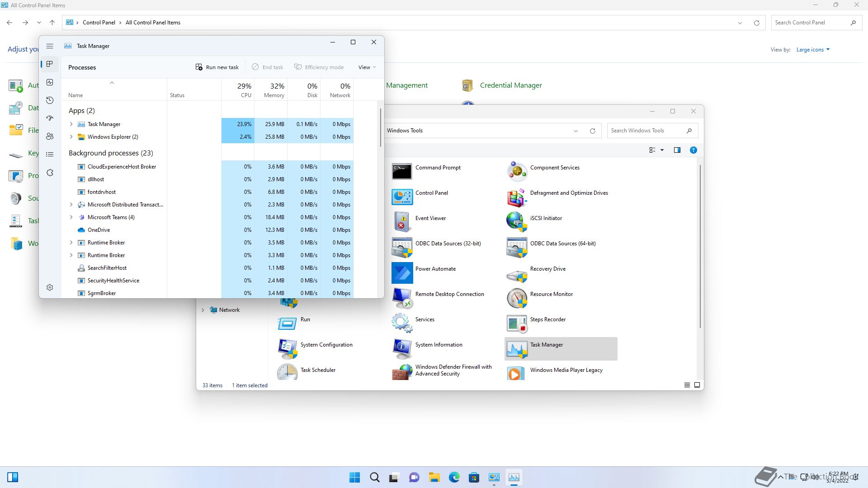Click iSCSI Initiator icon

(x=517, y=222)
